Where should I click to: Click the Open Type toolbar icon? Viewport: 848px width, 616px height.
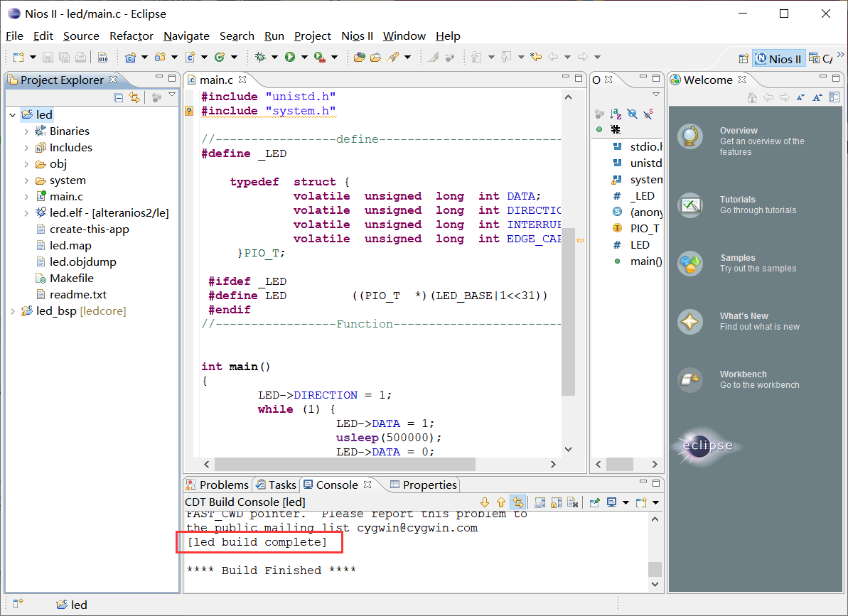click(359, 58)
